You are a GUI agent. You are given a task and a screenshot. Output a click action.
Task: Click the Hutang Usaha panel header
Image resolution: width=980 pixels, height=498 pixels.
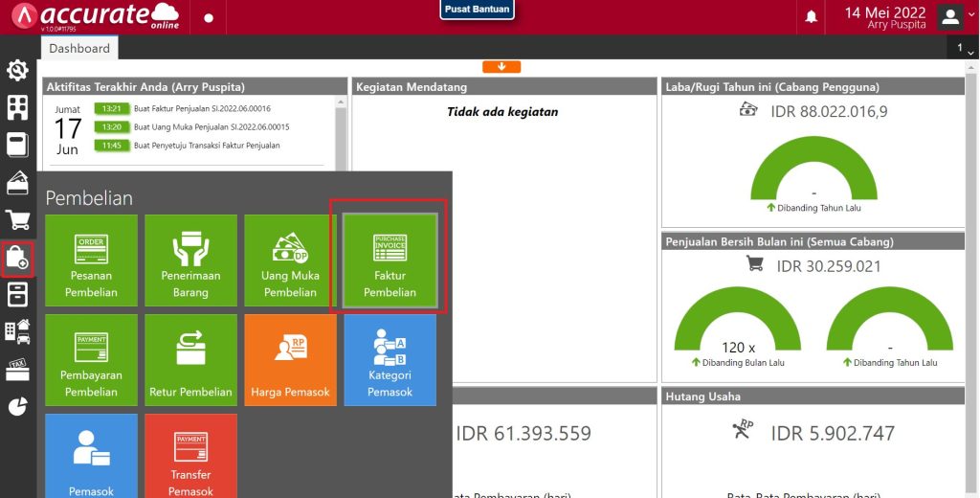813,396
